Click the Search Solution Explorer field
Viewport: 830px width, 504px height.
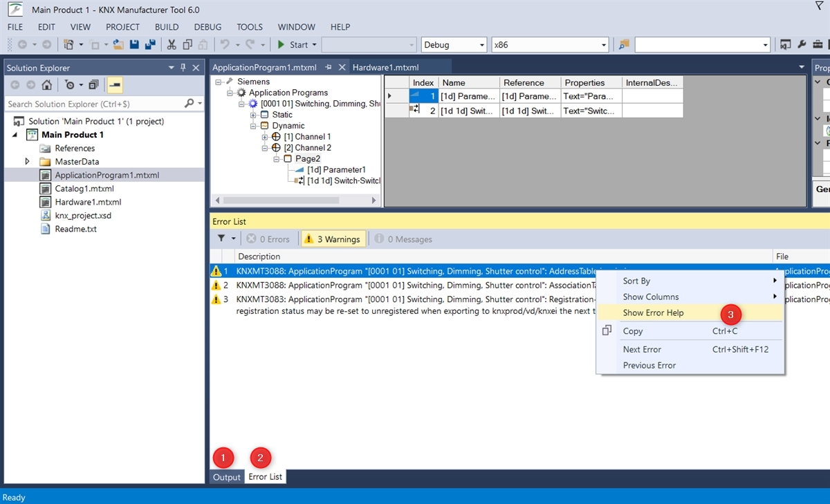(95, 104)
